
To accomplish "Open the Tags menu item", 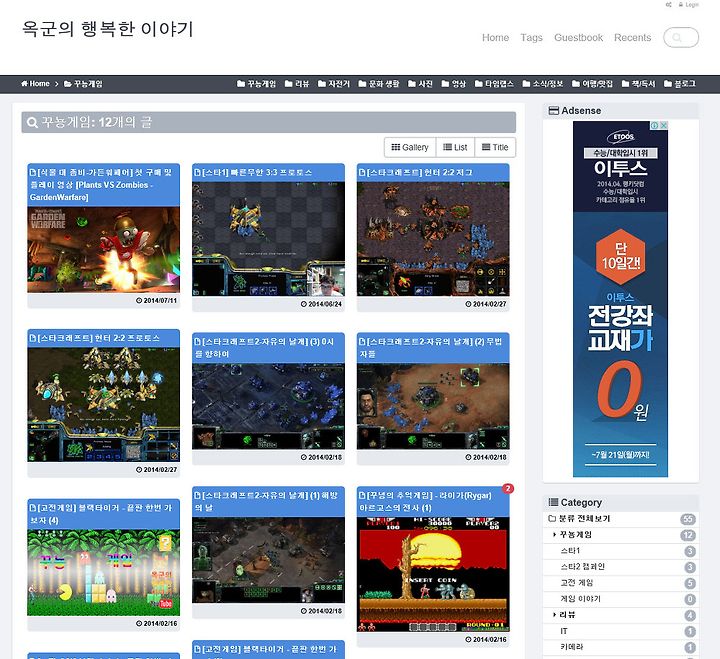I will [x=531, y=38].
